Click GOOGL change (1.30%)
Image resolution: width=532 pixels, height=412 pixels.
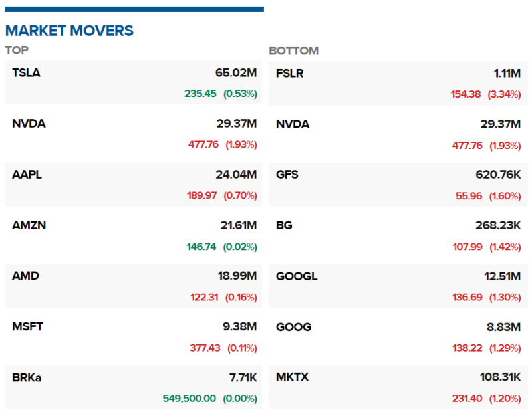point(505,298)
